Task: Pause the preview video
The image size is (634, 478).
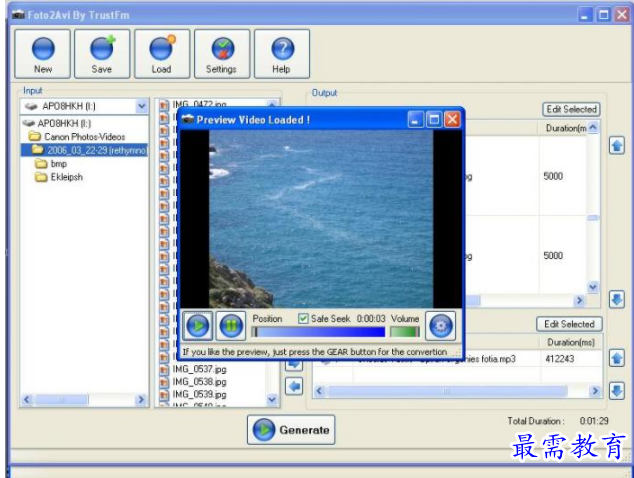Action: 231,326
